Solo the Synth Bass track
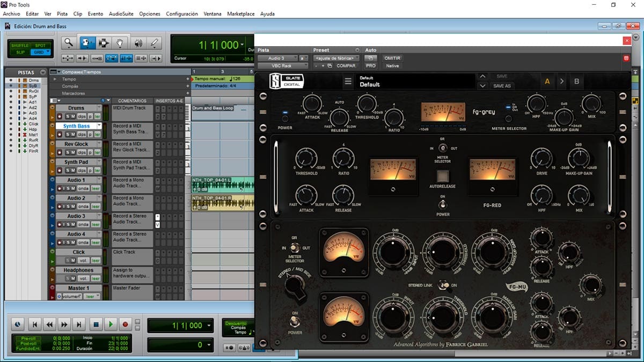 point(67,134)
